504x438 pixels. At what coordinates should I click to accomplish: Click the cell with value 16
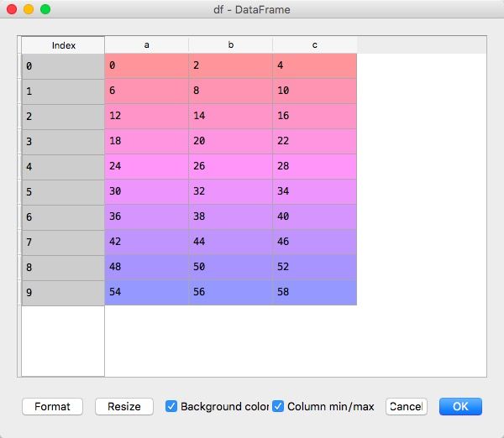(315, 116)
